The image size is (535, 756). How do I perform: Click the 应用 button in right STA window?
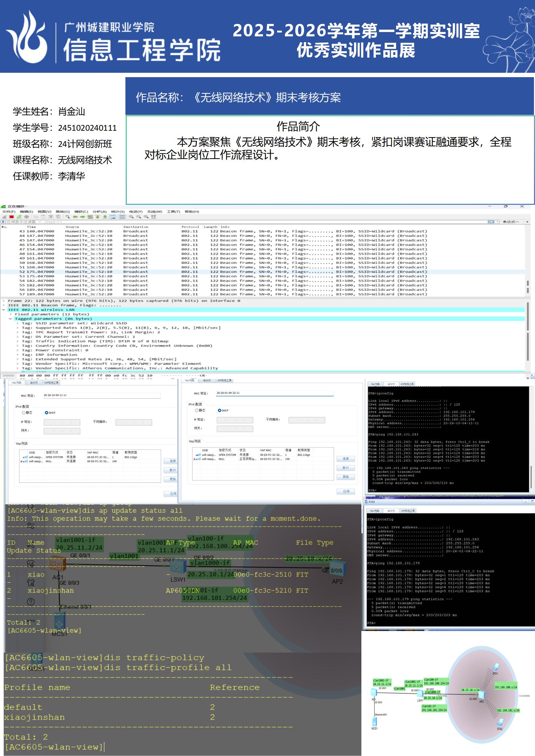coord(346,492)
